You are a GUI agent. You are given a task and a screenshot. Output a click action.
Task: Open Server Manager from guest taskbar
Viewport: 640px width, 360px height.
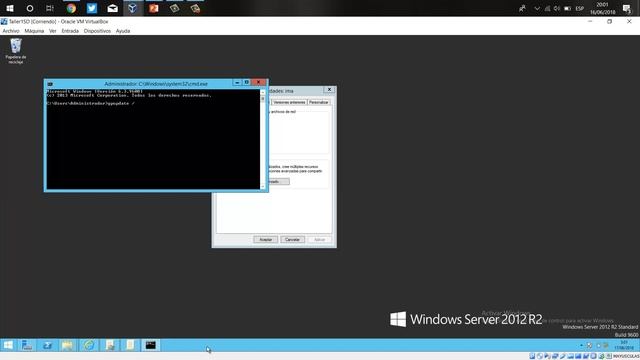(27, 345)
